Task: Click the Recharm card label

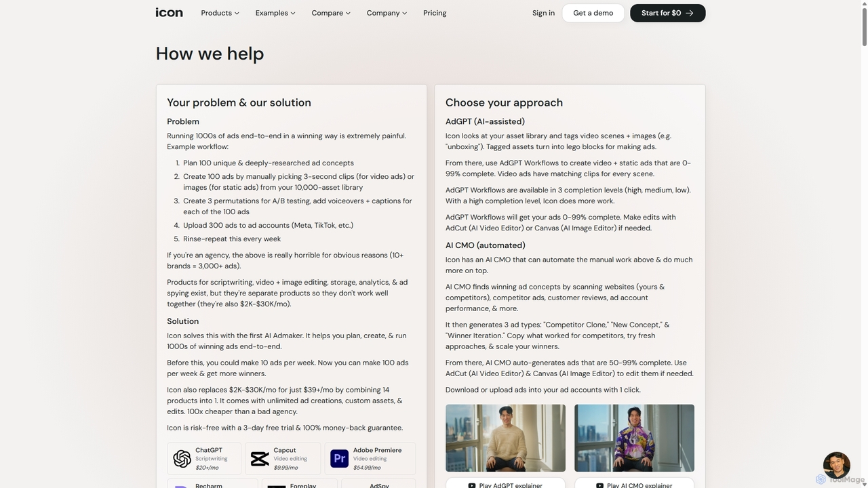Action: click(x=209, y=485)
